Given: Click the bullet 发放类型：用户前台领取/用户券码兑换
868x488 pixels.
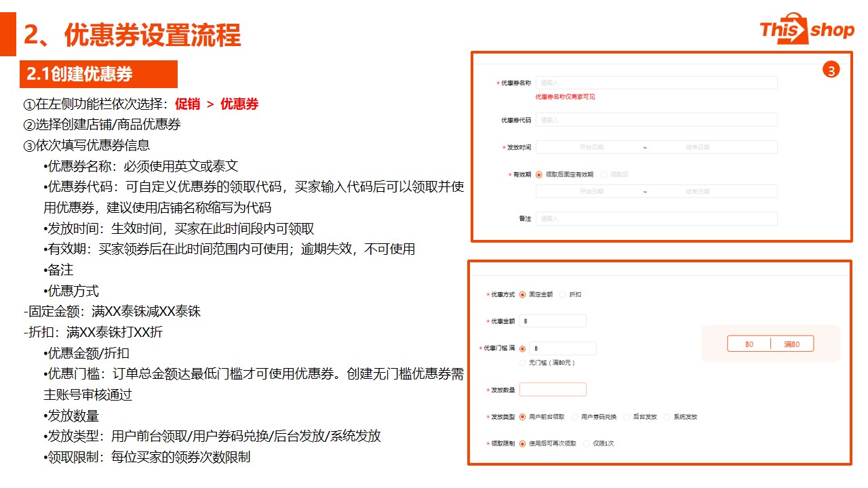Looking at the screenshot, I should pos(212,436).
